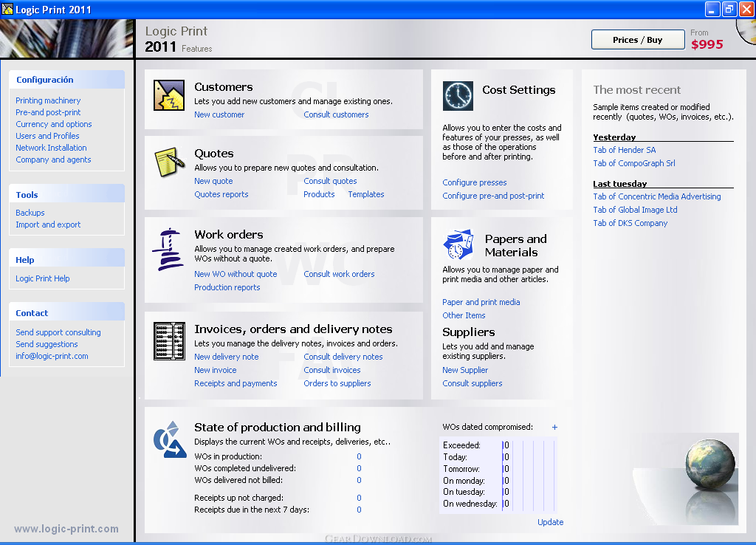Open Orders to suppliers

(x=337, y=383)
